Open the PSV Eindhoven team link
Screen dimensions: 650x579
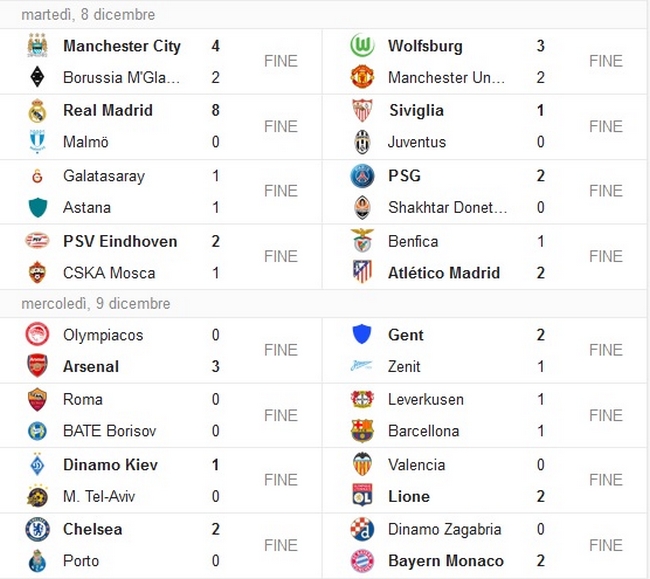120,241
